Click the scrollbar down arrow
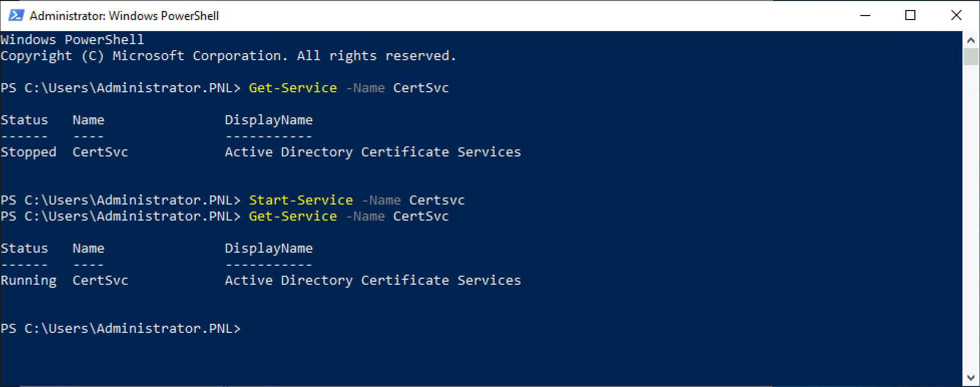The height and width of the screenshot is (387, 980). [x=970, y=377]
